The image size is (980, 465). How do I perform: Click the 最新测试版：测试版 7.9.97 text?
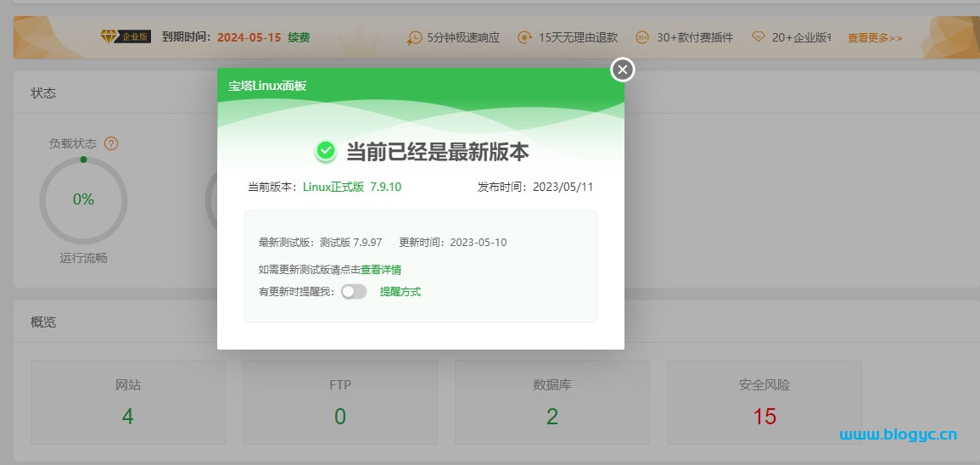click(320, 243)
